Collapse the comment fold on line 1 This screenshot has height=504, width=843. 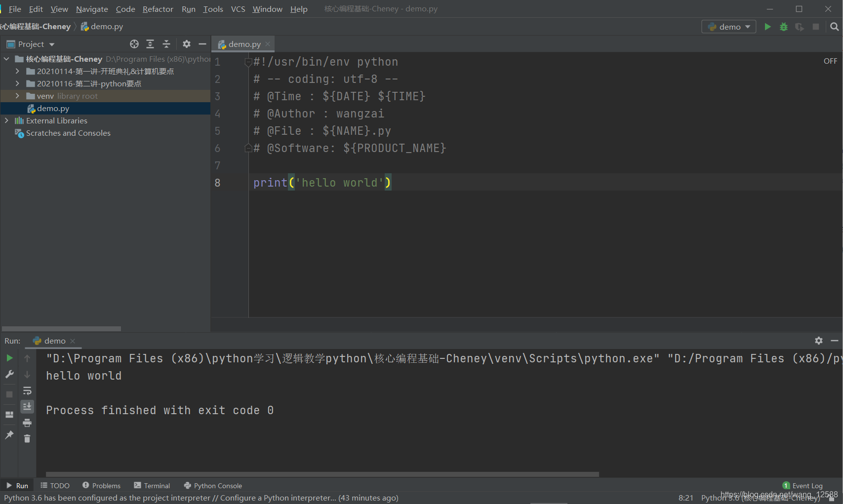point(248,62)
